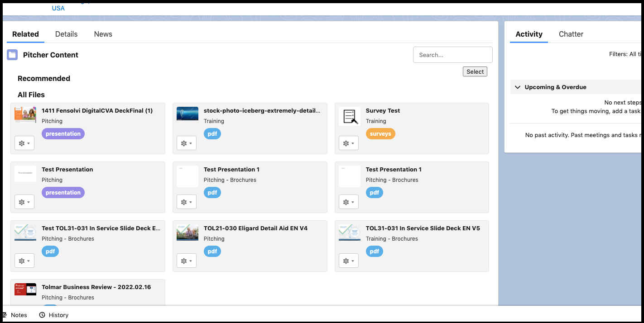Expand gear menu for TOL21-030 Eligard Detail Aid
Viewport: 644px width, 323px height.
[x=187, y=261]
